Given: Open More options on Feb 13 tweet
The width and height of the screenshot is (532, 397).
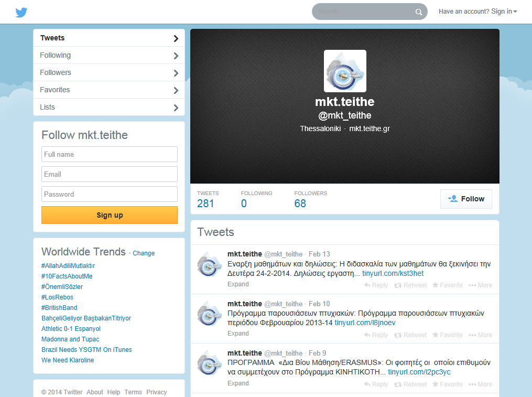Looking at the screenshot, I should click(x=480, y=285).
